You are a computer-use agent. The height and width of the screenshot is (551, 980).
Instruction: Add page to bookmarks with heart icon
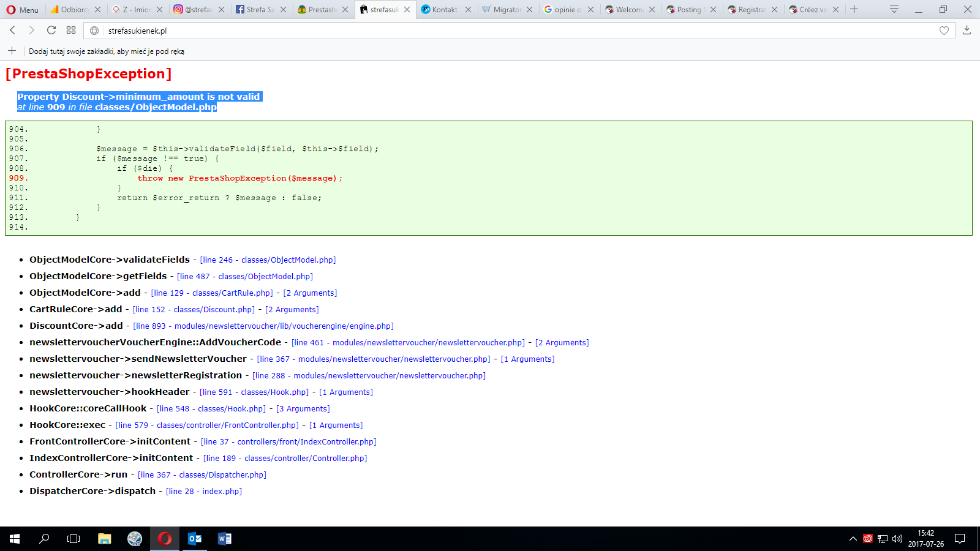(x=944, y=31)
